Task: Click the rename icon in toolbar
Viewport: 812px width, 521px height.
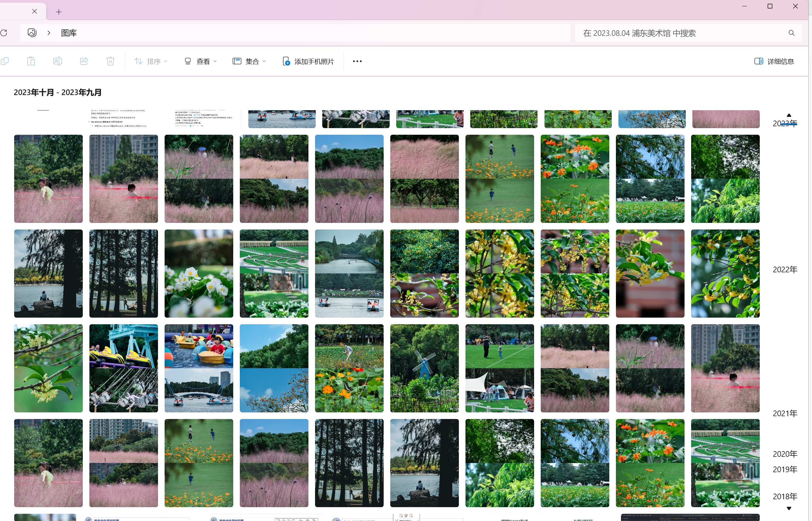Action: click(x=58, y=61)
